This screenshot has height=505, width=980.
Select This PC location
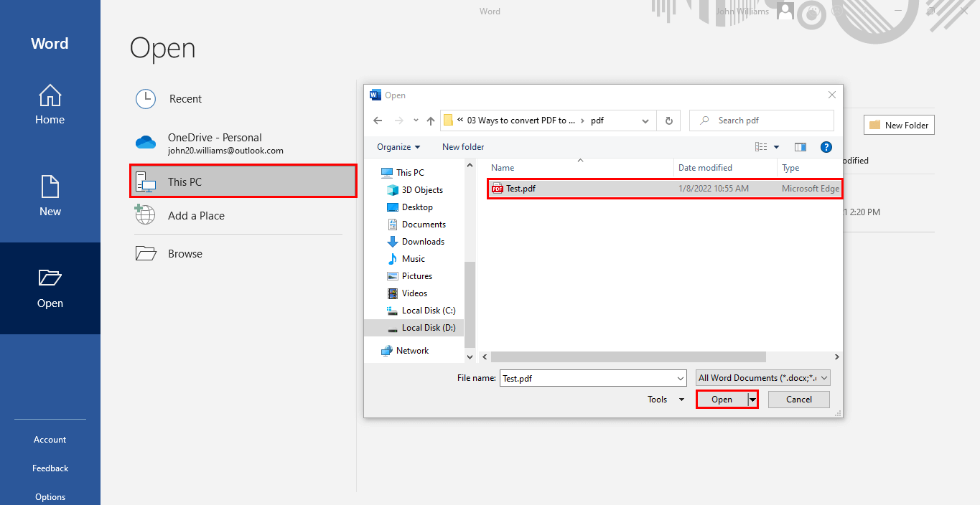click(243, 181)
